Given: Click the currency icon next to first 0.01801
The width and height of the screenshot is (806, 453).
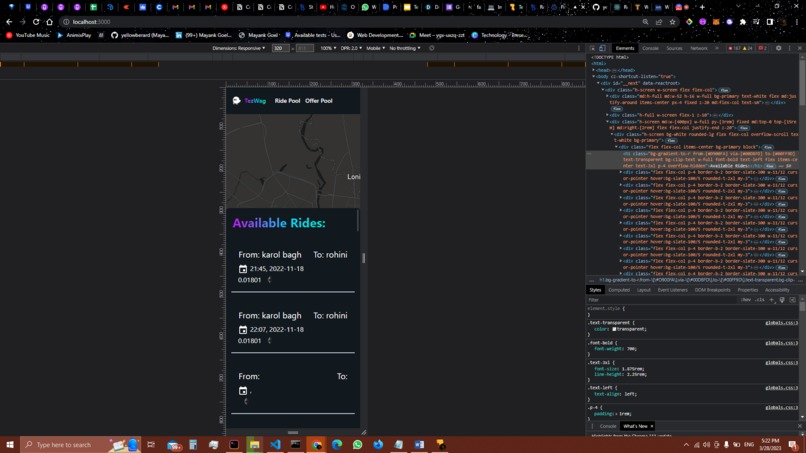Looking at the screenshot, I should pyautogui.click(x=269, y=280).
